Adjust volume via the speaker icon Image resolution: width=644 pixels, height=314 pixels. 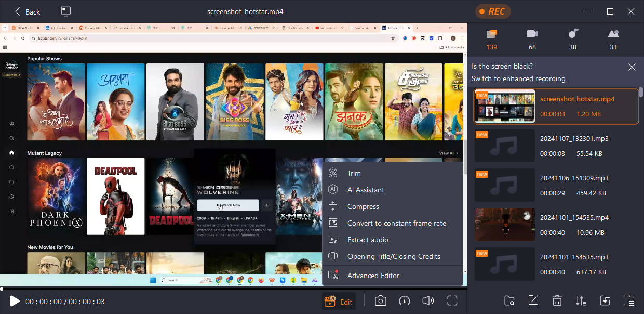(x=428, y=300)
